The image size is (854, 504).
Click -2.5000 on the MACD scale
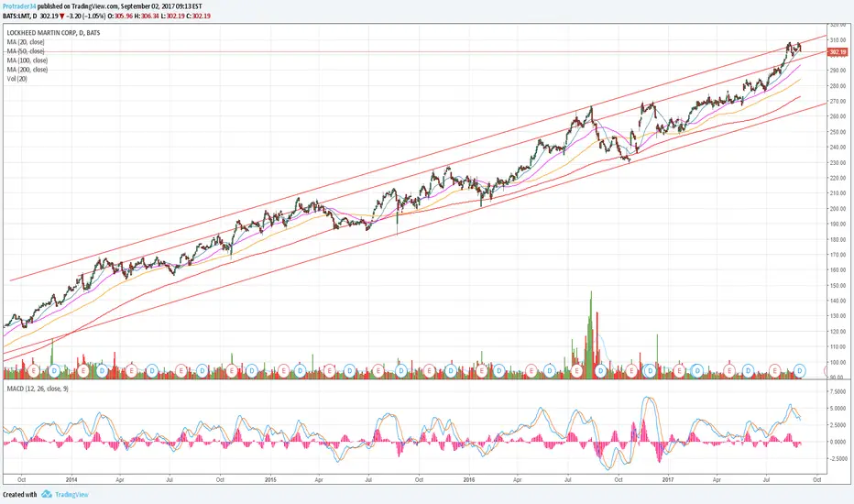838,459
